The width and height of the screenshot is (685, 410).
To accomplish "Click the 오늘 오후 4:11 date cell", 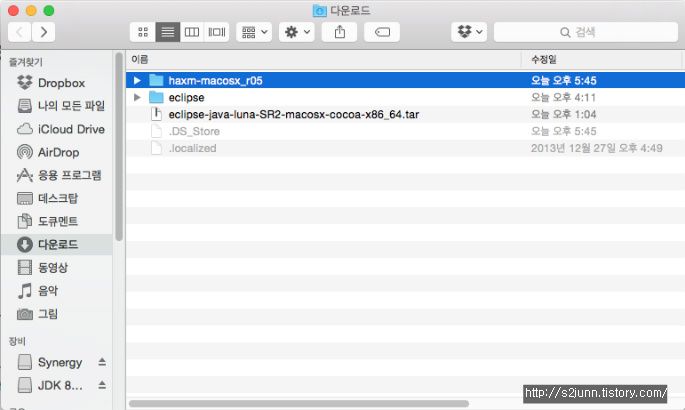I will [563, 97].
